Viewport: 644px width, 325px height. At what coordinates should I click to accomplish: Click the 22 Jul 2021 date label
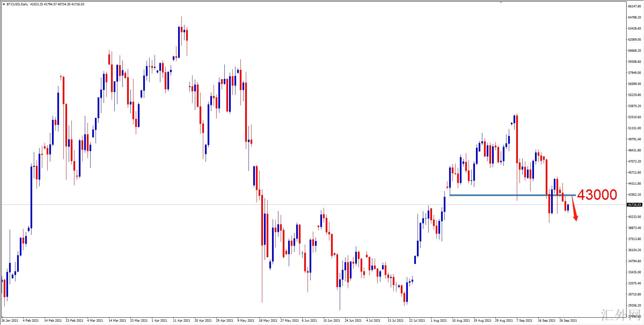coord(417,321)
